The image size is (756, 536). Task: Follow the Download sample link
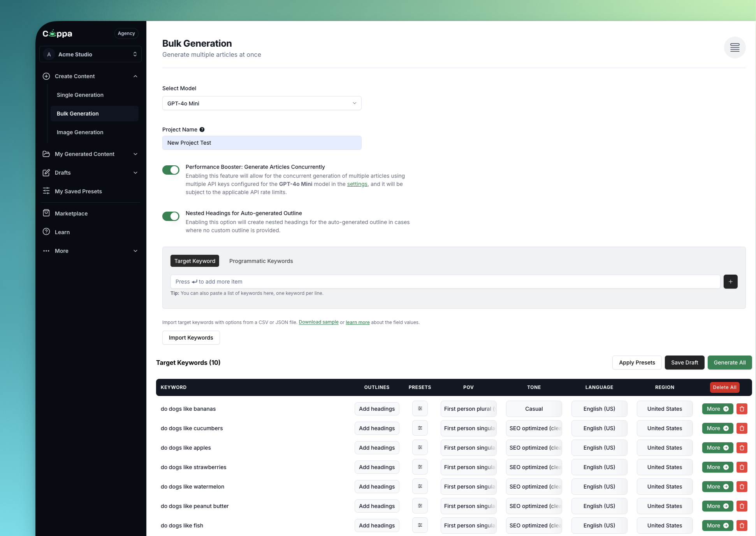click(x=318, y=322)
